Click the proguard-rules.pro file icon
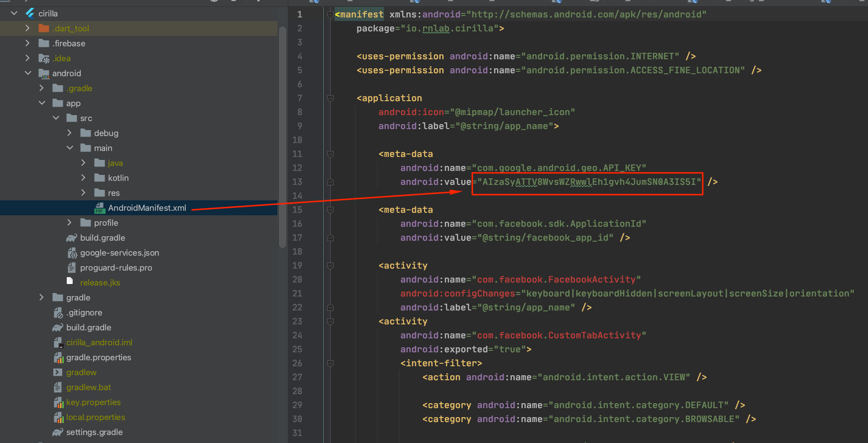 click(x=72, y=268)
